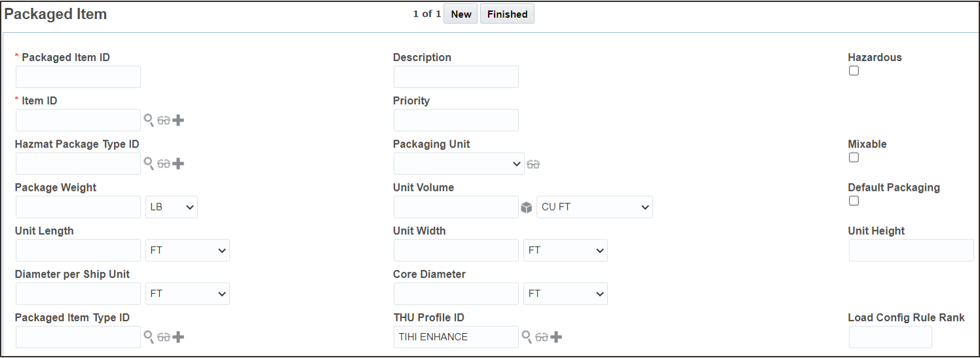View Packaging Unit details via glasses icon
This screenshot has width=980, height=358.
pyautogui.click(x=533, y=164)
